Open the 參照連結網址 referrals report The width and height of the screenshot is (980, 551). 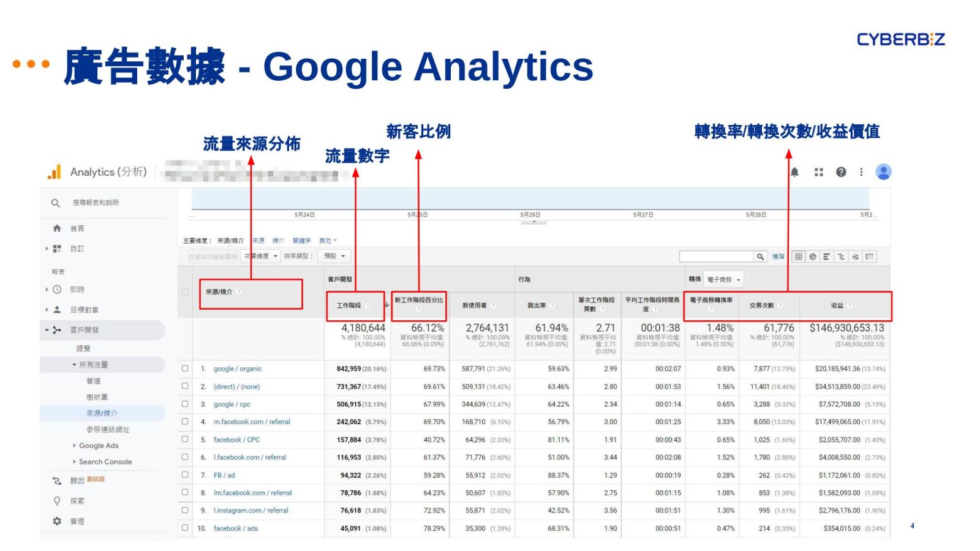[x=108, y=430]
